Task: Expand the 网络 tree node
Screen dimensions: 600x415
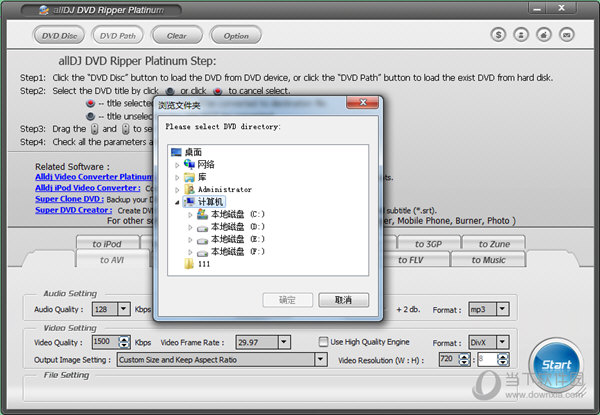Action: point(177,165)
